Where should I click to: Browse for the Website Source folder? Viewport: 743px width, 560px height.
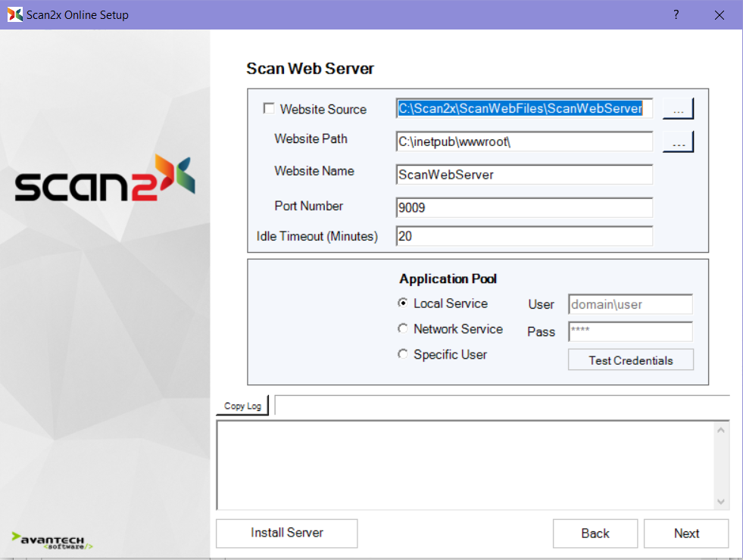click(678, 110)
